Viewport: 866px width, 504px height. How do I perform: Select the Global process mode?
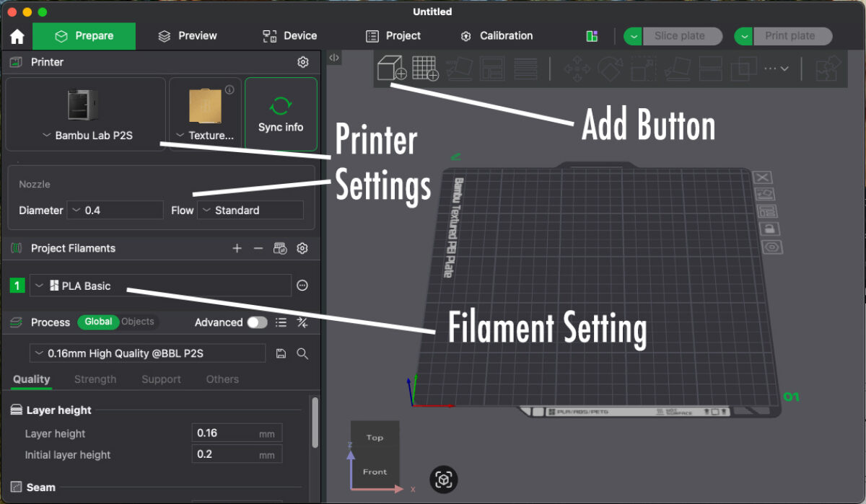pos(98,322)
